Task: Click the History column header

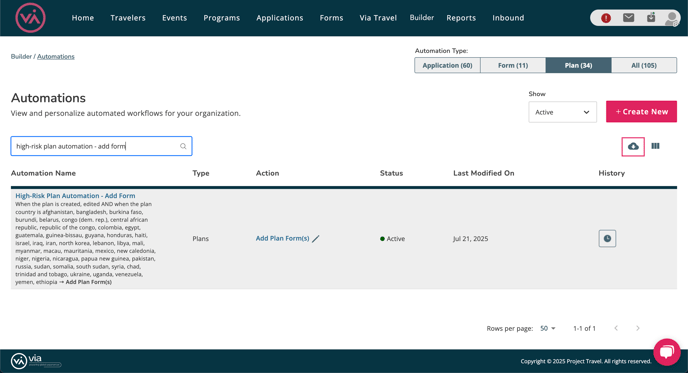Action: click(x=612, y=173)
